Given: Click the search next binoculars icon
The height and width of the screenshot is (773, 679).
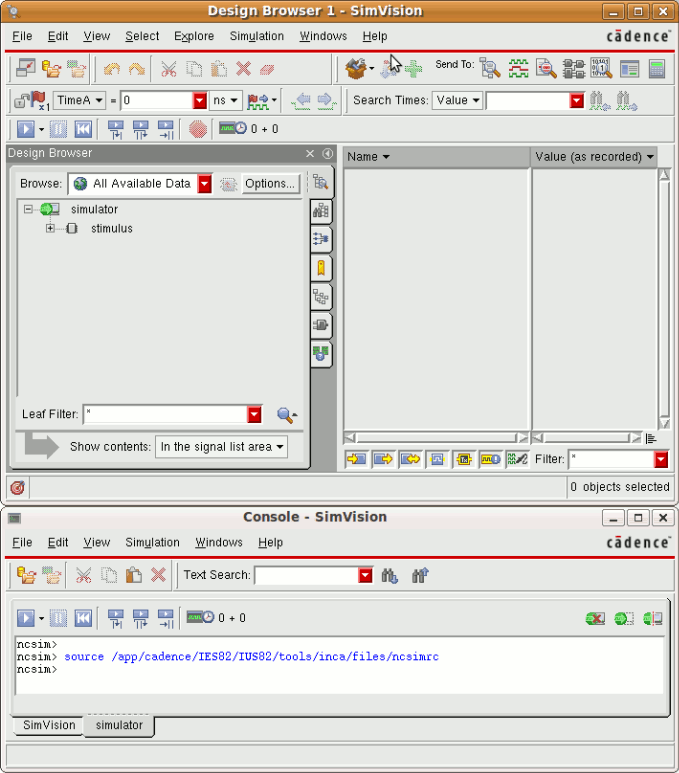Looking at the screenshot, I should [x=626, y=101].
